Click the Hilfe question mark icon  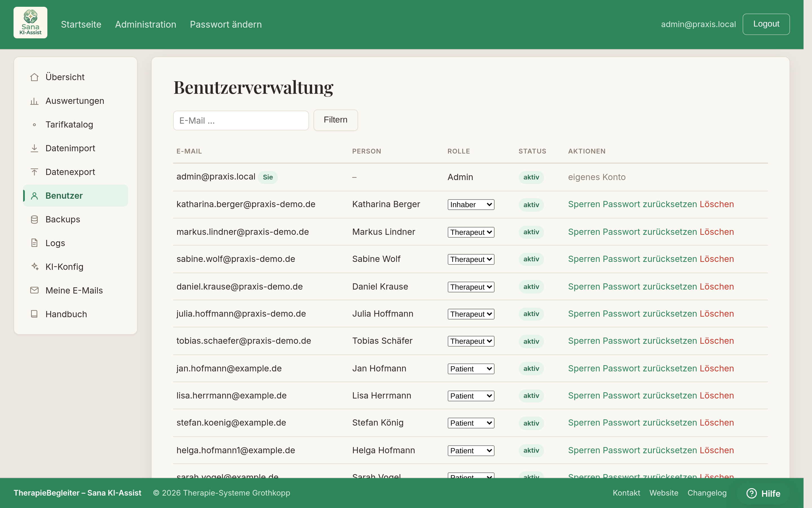(751, 493)
